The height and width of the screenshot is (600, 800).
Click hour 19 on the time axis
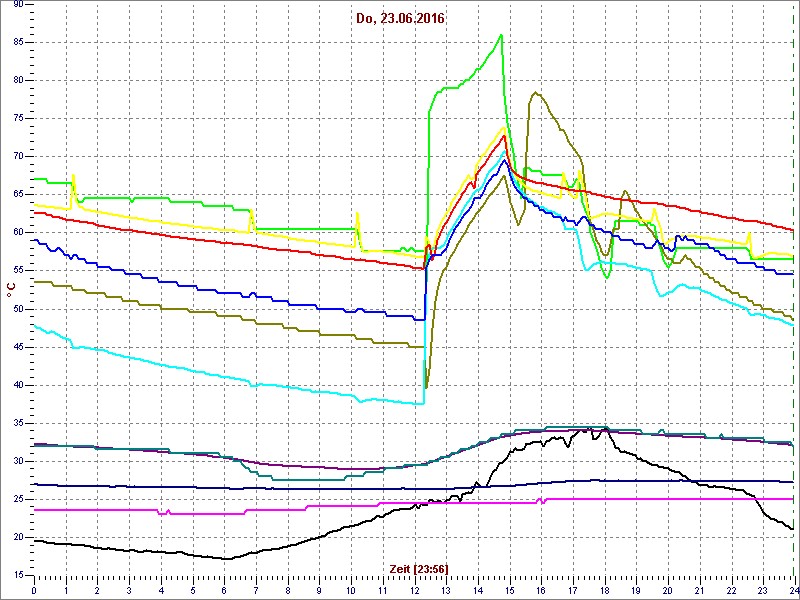(x=636, y=589)
